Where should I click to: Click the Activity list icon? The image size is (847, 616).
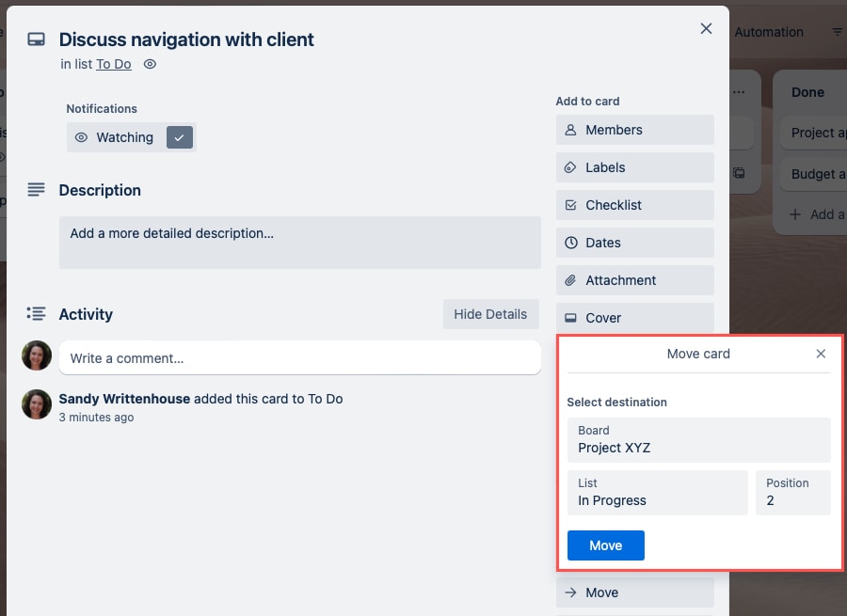[36, 313]
